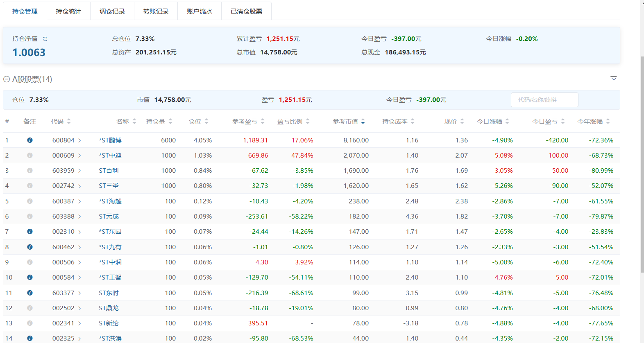
Task: Focus the 代码/名称/简拼 search field
Action: coord(544,100)
